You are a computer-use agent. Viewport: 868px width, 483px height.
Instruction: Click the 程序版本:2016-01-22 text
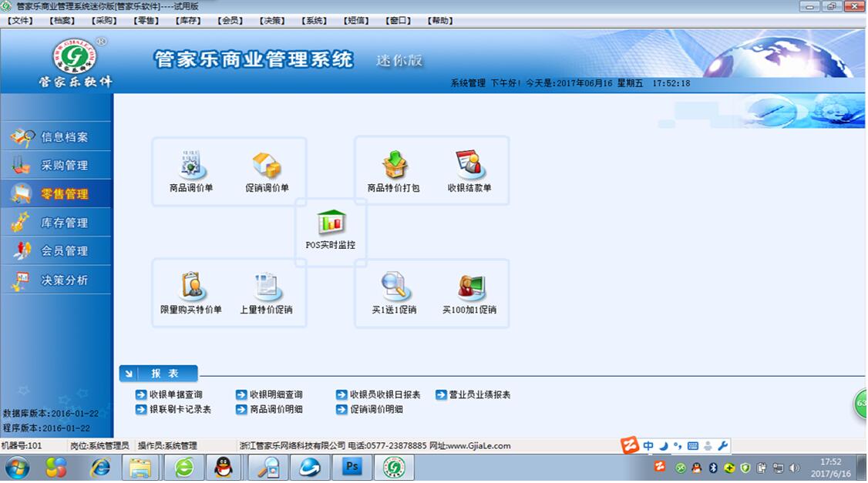tap(46, 428)
